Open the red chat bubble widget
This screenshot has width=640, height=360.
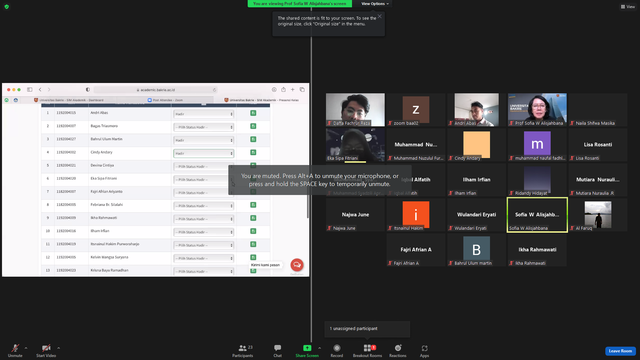pyautogui.click(x=297, y=265)
